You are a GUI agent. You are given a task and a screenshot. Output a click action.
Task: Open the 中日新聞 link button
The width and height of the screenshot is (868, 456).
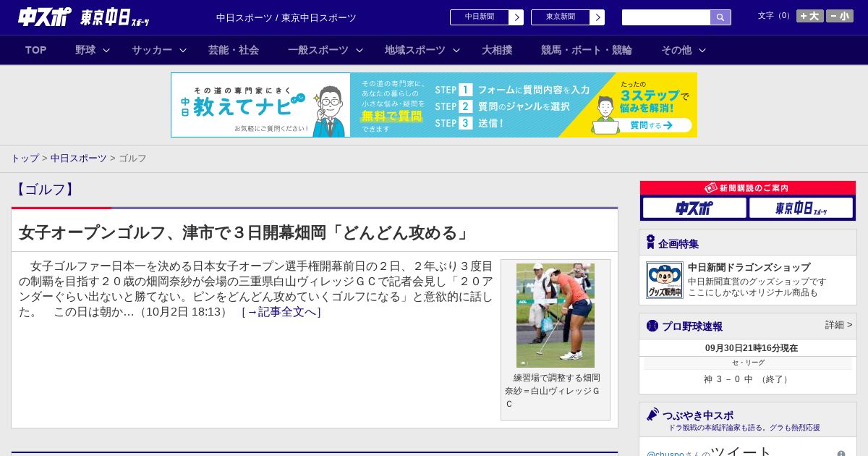480,17
